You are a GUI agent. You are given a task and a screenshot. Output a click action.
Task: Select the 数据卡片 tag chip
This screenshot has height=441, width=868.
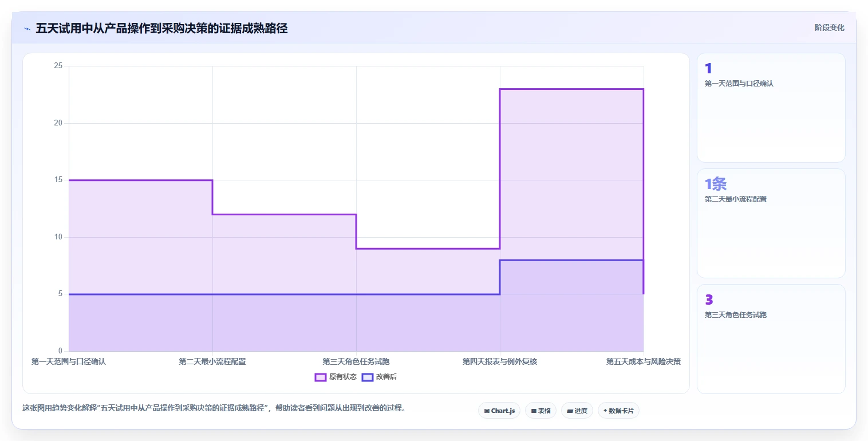(x=618, y=411)
